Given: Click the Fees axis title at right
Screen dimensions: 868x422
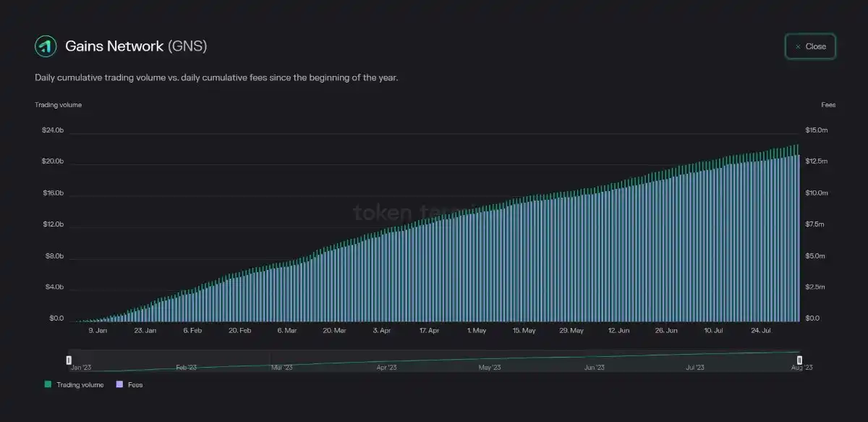Looking at the screenshot, I should point(828,105).
